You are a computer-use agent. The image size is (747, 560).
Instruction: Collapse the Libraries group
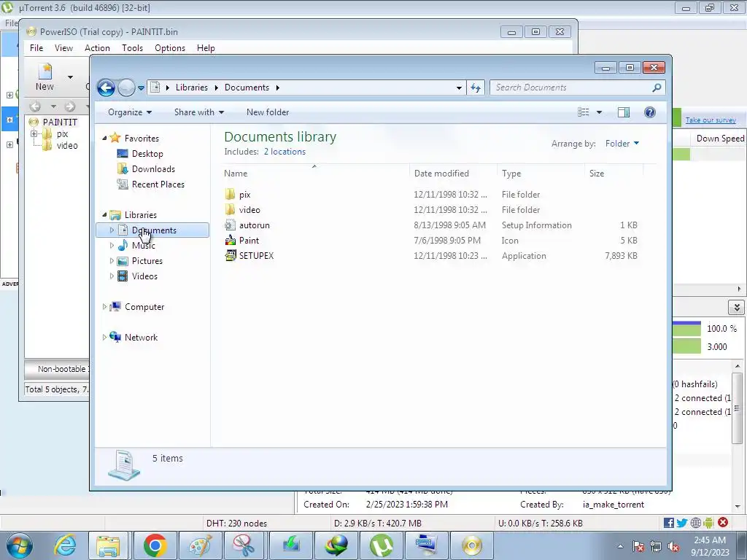104,215
